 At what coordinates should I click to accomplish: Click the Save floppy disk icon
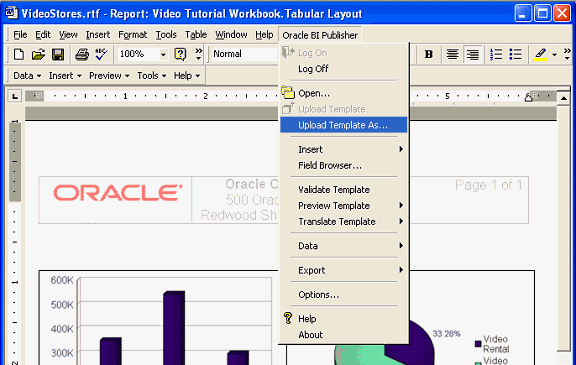tap(58, 54)
